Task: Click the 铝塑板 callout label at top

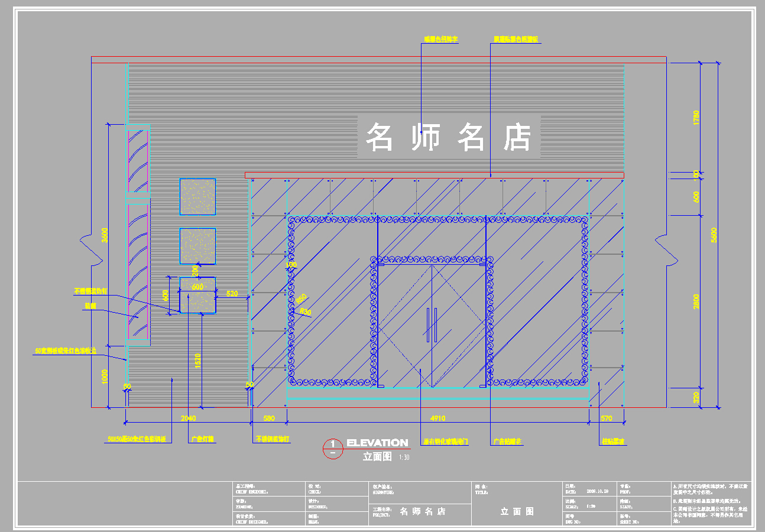Action: point(516,39)
